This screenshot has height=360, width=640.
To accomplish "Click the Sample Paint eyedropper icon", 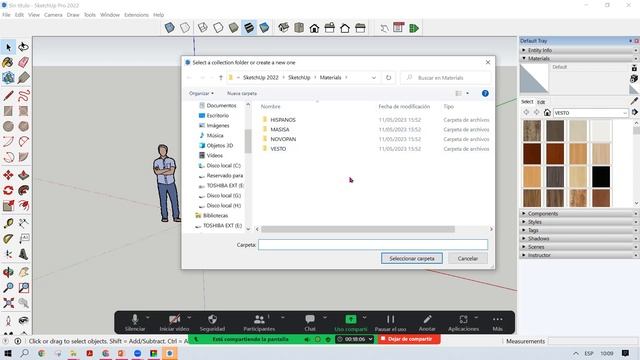I will coord(634,101).
